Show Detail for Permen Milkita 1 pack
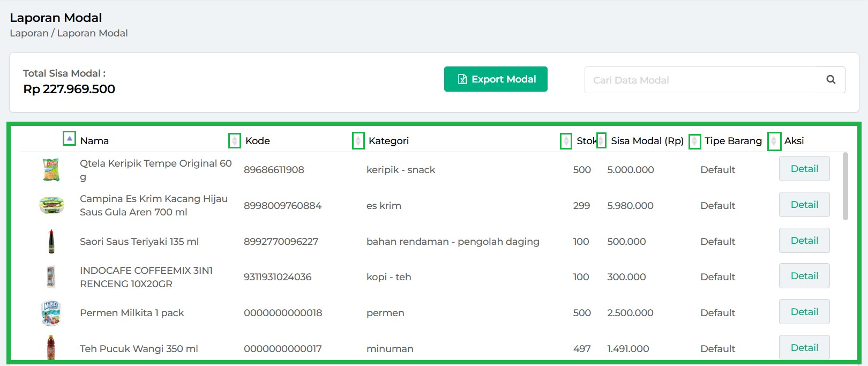The width and height of the screenshot is (868, 366). pos(804,312)
